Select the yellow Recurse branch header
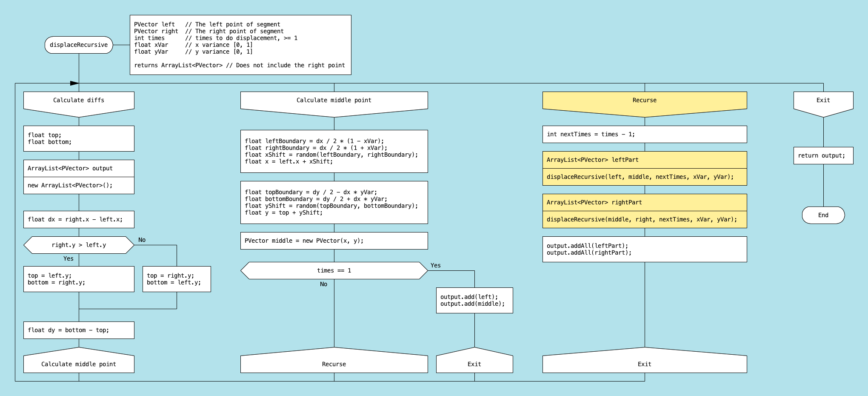The image size is (868, 396). 645,102
